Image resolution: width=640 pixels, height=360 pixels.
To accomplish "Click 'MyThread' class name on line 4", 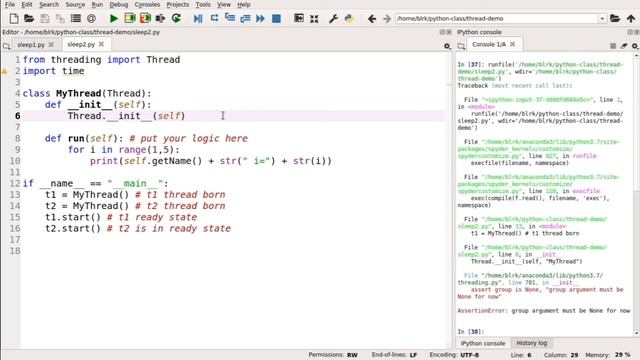I will 78,93.
